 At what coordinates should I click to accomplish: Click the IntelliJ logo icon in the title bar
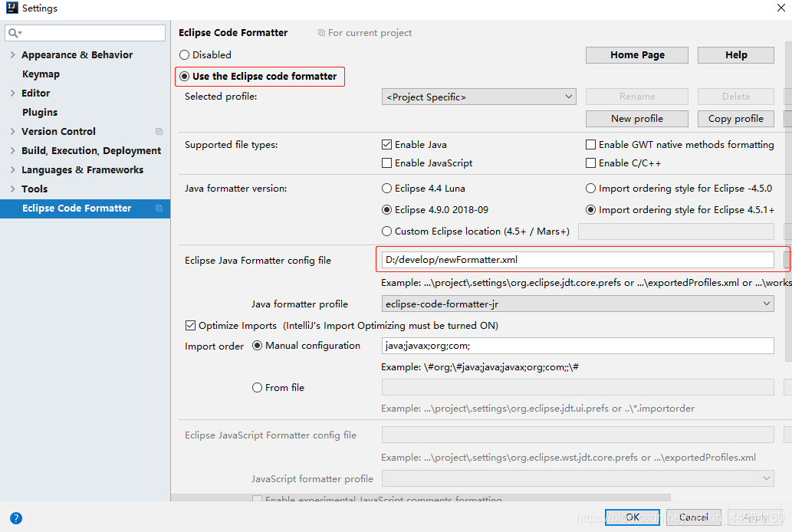12,8
